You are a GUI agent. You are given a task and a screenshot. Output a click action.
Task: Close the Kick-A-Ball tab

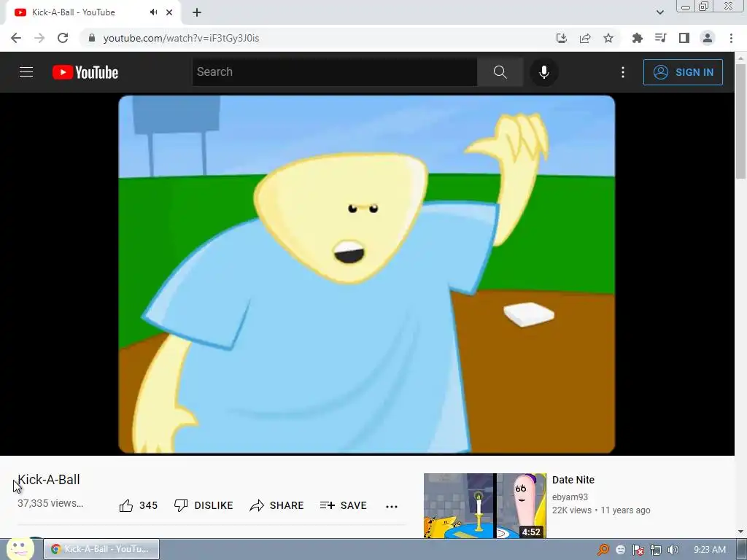tap(169, 12)
